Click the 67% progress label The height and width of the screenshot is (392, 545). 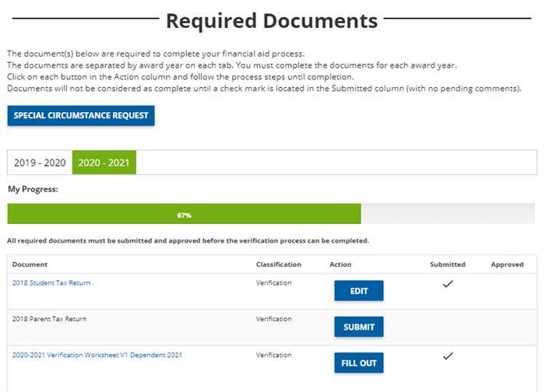185,215
